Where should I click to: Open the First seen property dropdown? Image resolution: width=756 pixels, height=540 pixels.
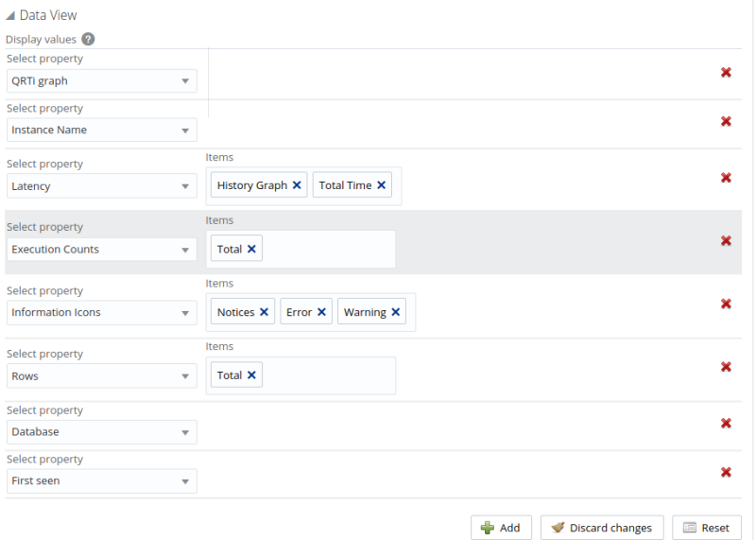point(102,481)
